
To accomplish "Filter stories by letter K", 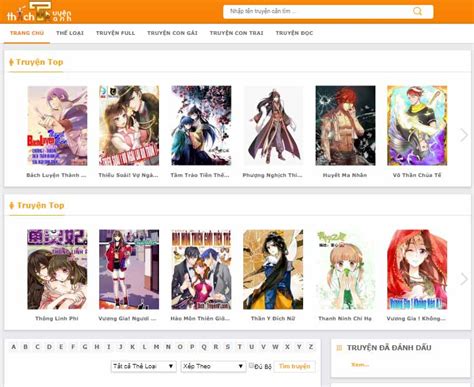I will click(132, 347).
